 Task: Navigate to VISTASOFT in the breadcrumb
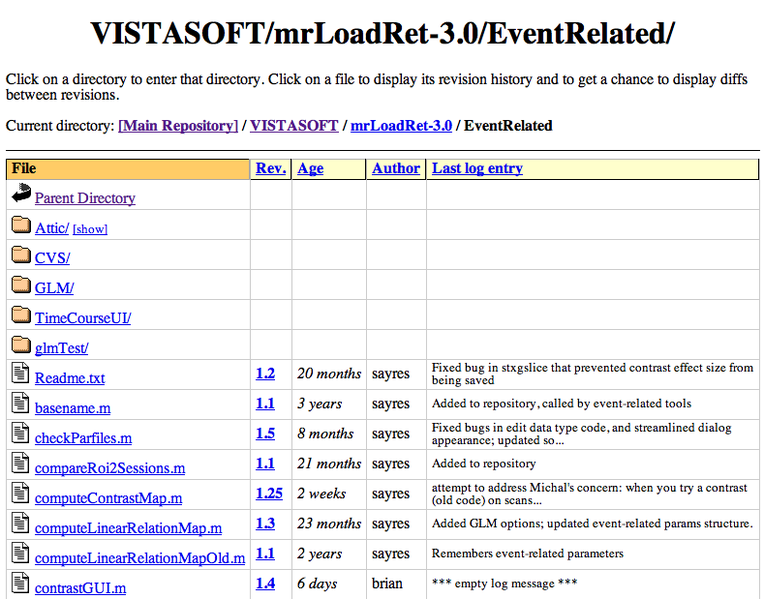[x=294, y=125]
